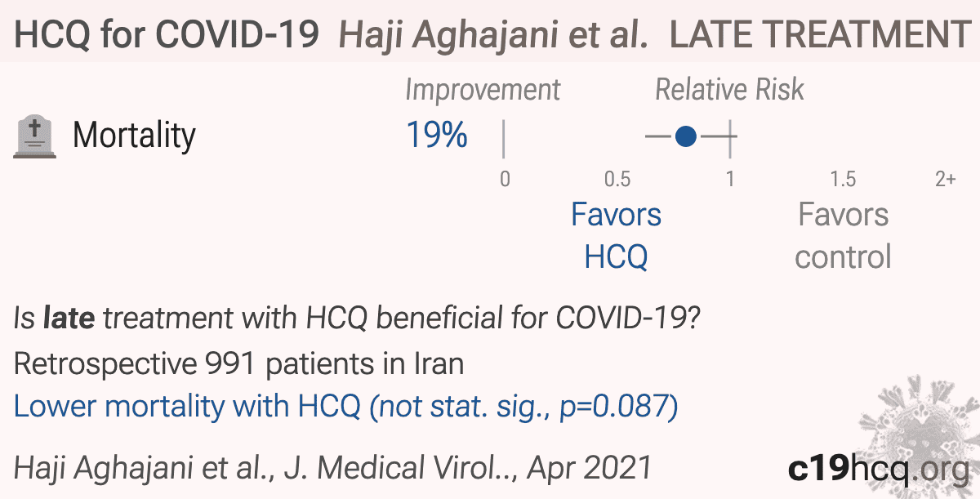Click the 1.5 axis tick label
This screenshot has width=980, height=499.
point(843,179)
